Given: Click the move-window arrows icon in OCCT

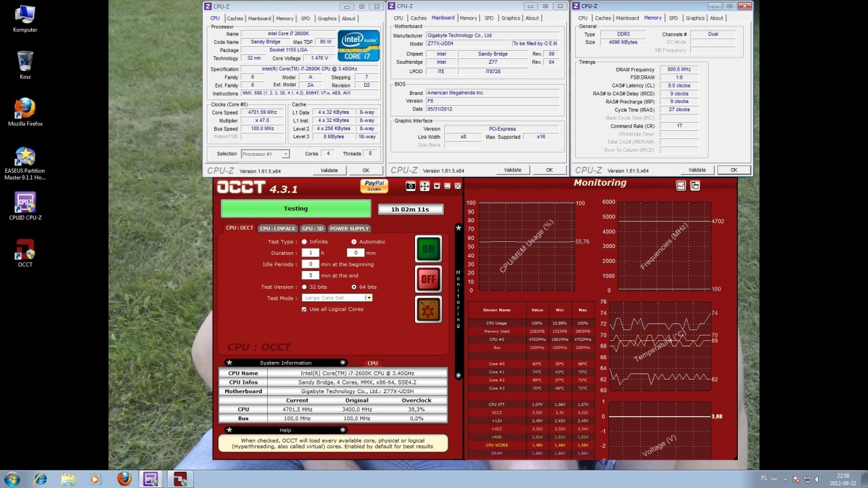Looking at the screenshot, I should click(x=425, y=186).
